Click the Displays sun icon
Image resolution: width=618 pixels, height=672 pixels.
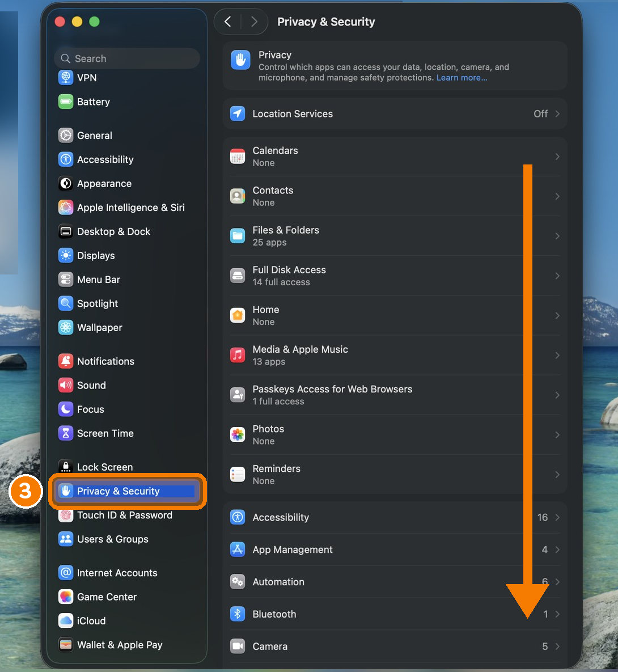66,255
